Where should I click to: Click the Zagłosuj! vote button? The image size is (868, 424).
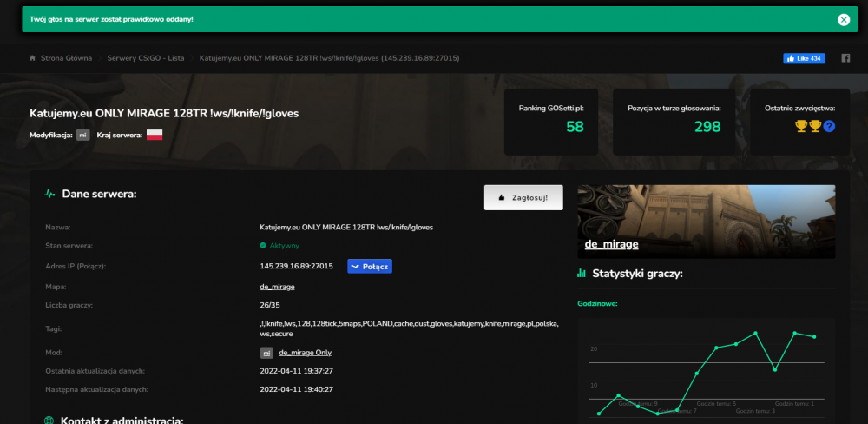tap(523, 197)
